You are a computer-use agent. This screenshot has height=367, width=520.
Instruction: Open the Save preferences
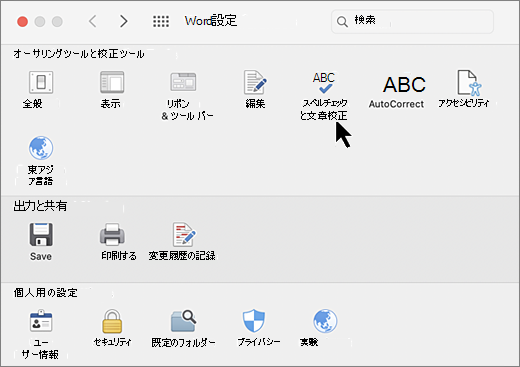[x=41, y=235]
